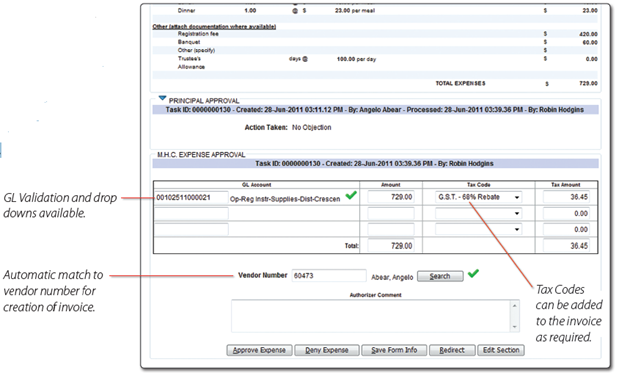
Task: Click the comment box scrollbar up arrow
Action: (514, 306)
